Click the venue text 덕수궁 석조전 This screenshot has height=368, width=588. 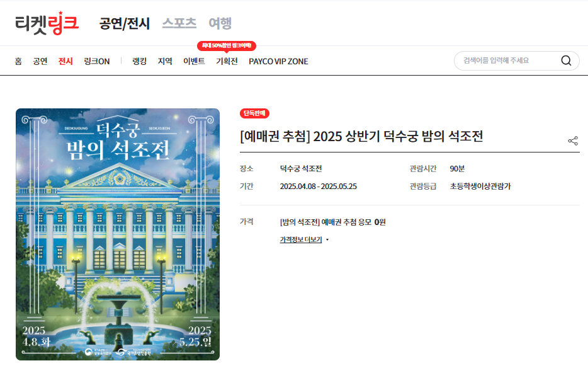301,169
